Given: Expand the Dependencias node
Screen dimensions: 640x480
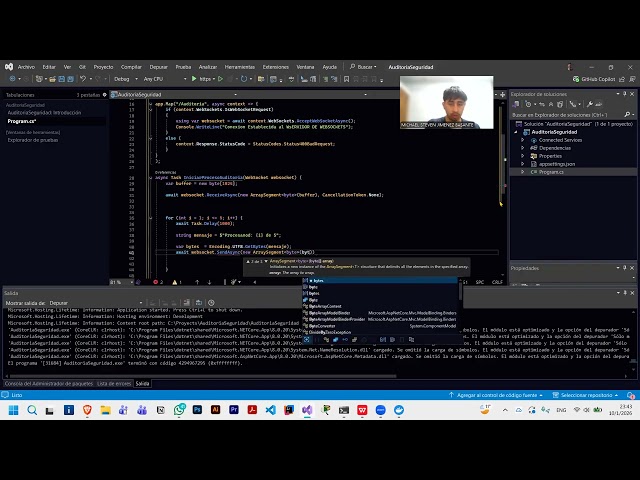Looking at the screenshot, I should [522, 148].
